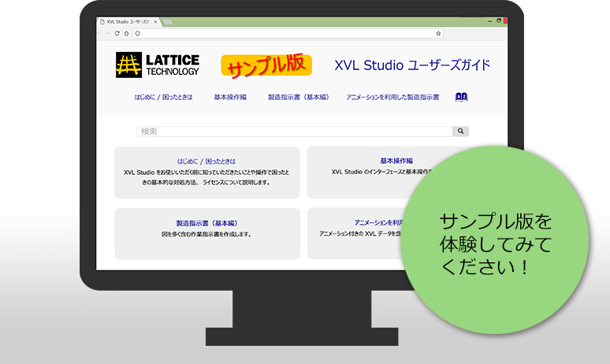Click the はじめに / 困ったときは card link
This screenshot has height=364, width=610.
pyautogui.click(x=206, y=161)
